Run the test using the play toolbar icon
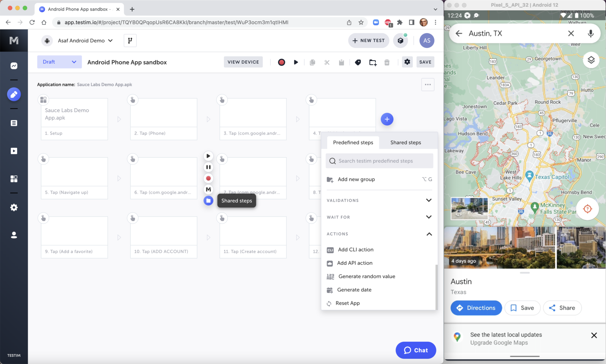The height and width of the screenshot is (364, 606). [296, 62]
